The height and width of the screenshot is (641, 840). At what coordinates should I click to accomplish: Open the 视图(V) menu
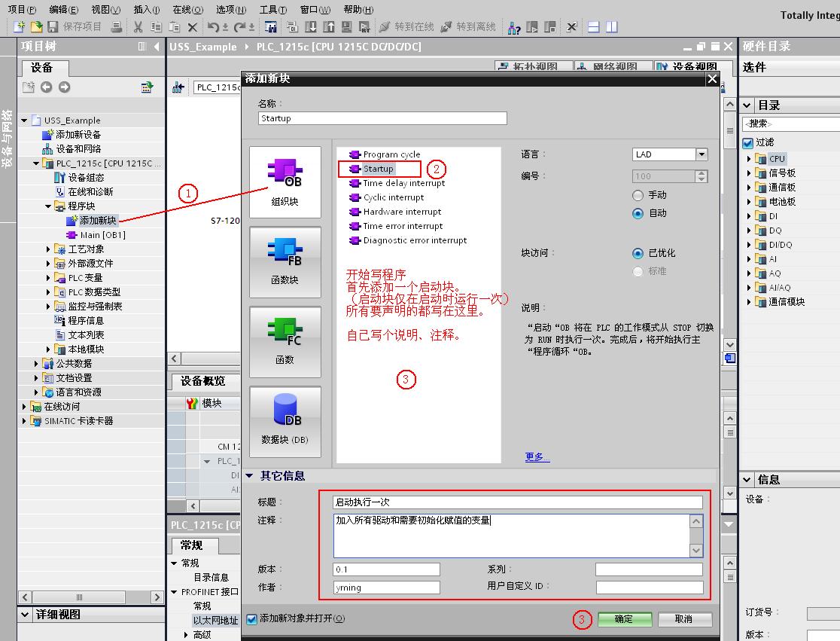(x=105, y=10)
